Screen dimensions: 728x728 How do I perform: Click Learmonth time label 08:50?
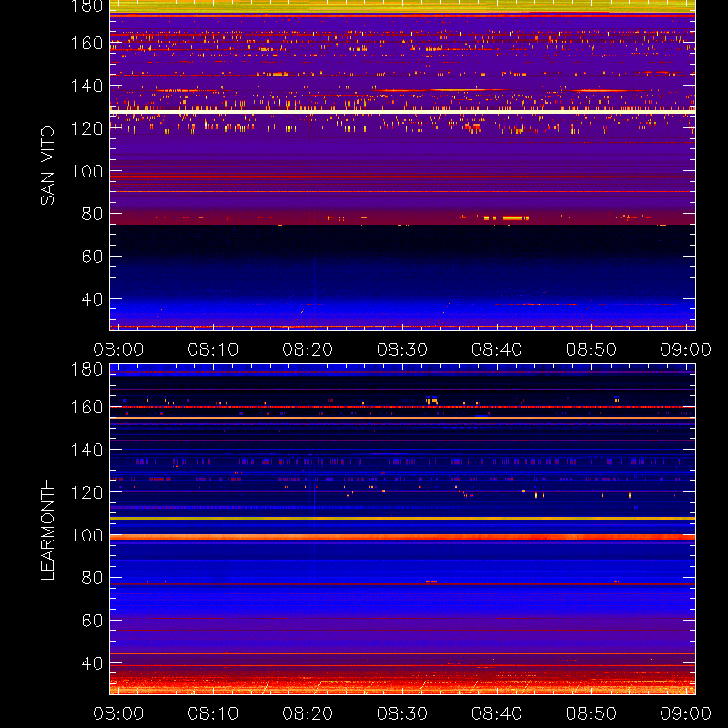(591, 713)
